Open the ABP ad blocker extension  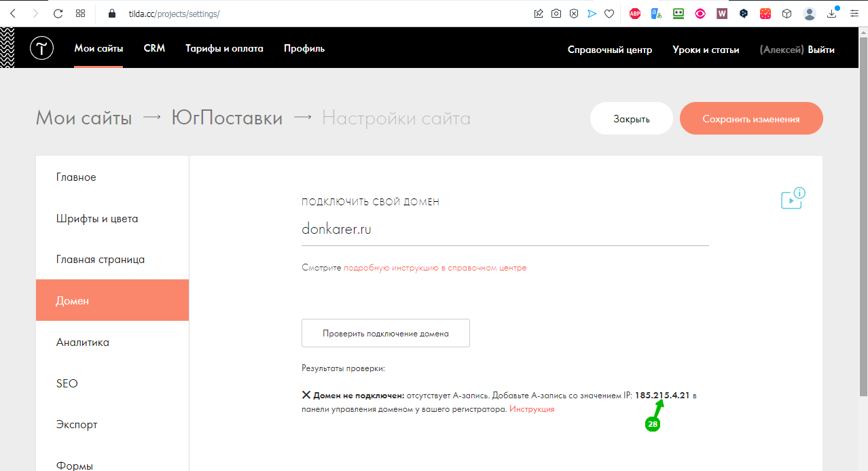click(x=635, y=13)
